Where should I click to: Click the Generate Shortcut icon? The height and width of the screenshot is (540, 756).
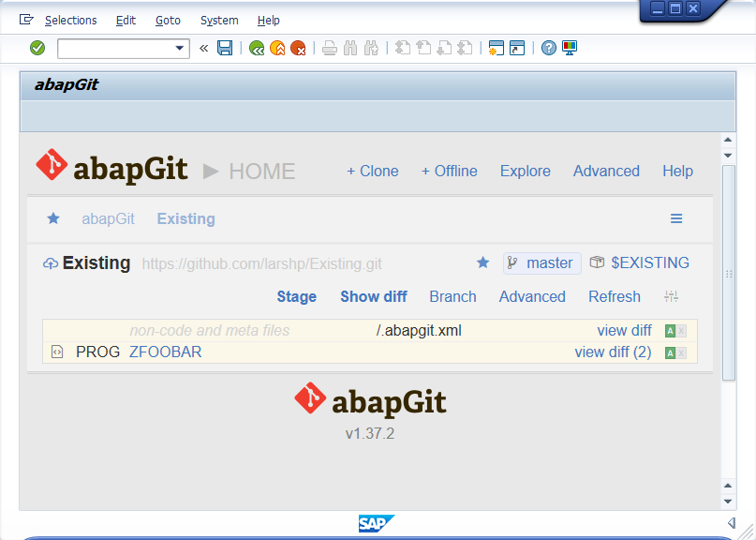[x=517, y=48]
